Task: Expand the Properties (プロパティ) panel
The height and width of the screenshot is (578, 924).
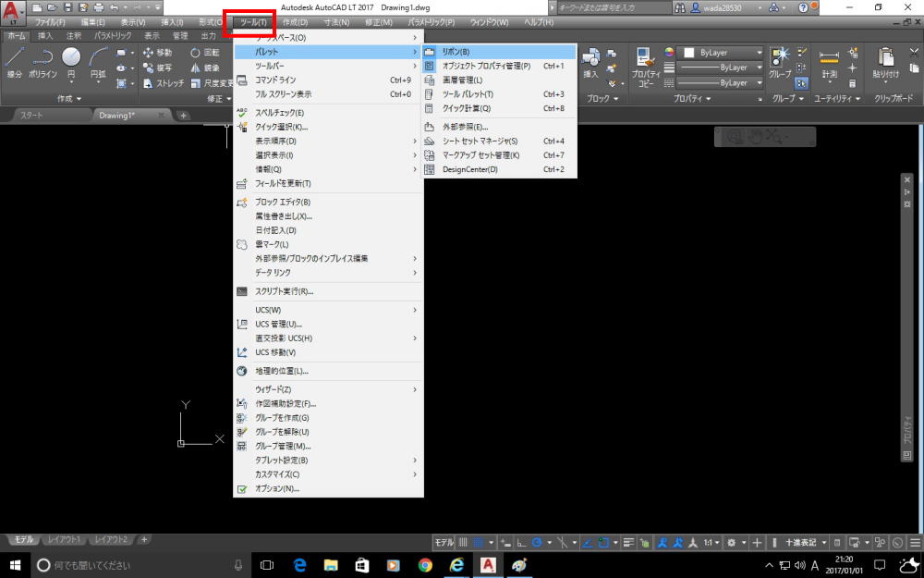Action: (x=692, y=99)
